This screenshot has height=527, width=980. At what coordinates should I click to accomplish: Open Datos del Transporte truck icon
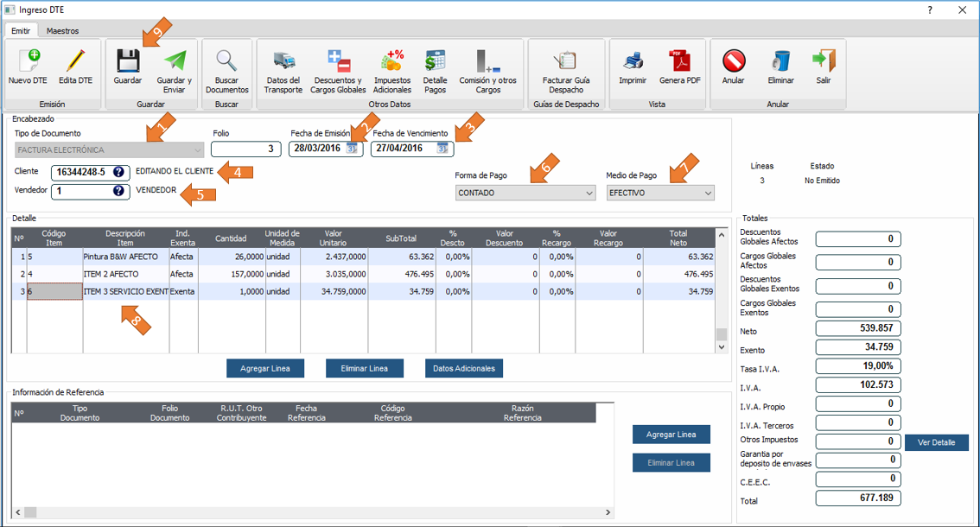click(x=283, y=61)
